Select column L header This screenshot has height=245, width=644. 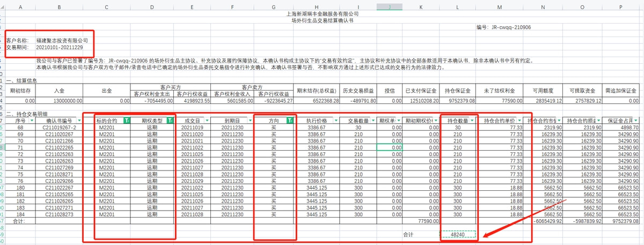457,6
